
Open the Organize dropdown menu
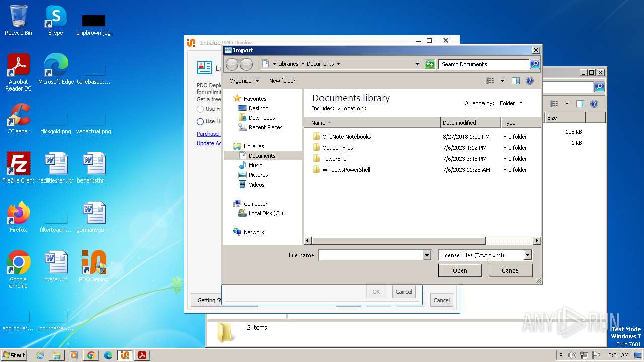tap(245, 81)
